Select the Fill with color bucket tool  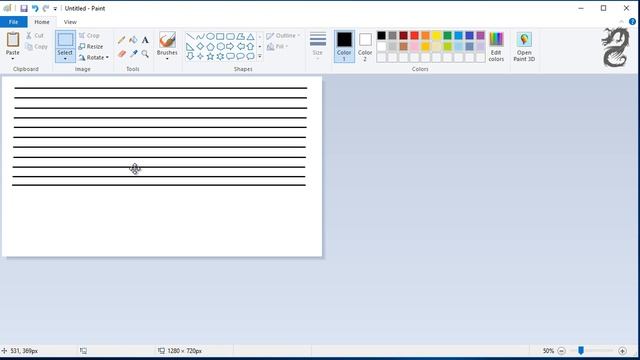tap(133, 40)
